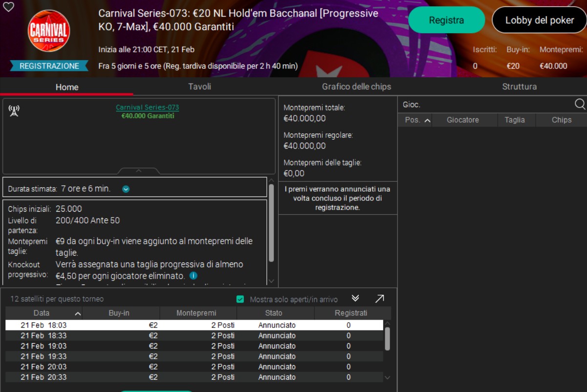Expand the Durata stimata dropdown
587x392 pixels.
click(126, 189)
